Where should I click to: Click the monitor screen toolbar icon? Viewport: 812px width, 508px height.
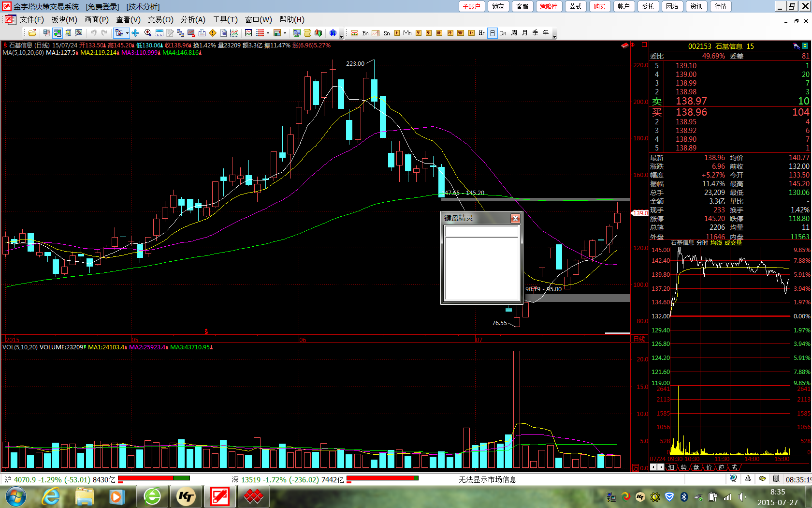pyautogui.click(x=296, y=33)
